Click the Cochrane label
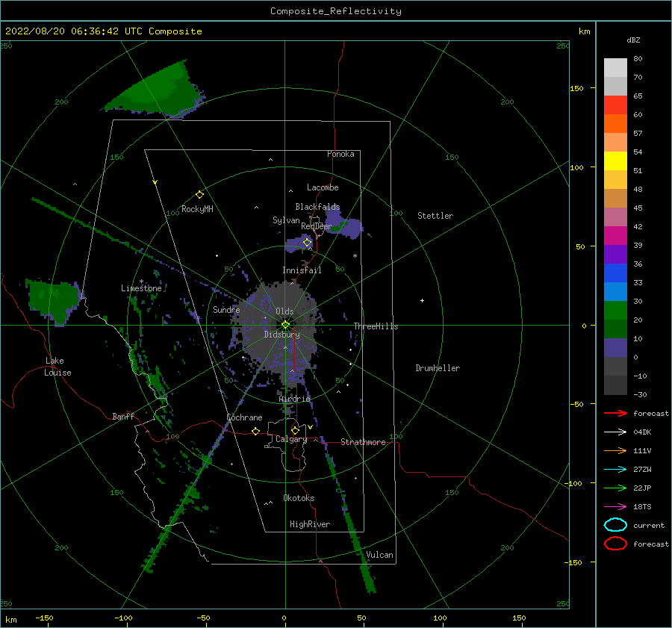The height and width of the screenshot is (628, 672). point(244,417)
